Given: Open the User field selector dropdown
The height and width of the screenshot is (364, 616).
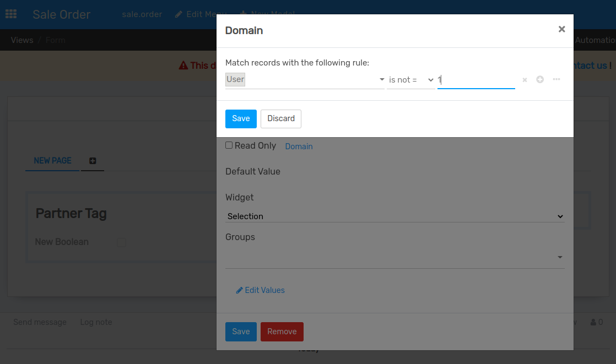Looking at the screenshot, I should [x=381, y=79].
